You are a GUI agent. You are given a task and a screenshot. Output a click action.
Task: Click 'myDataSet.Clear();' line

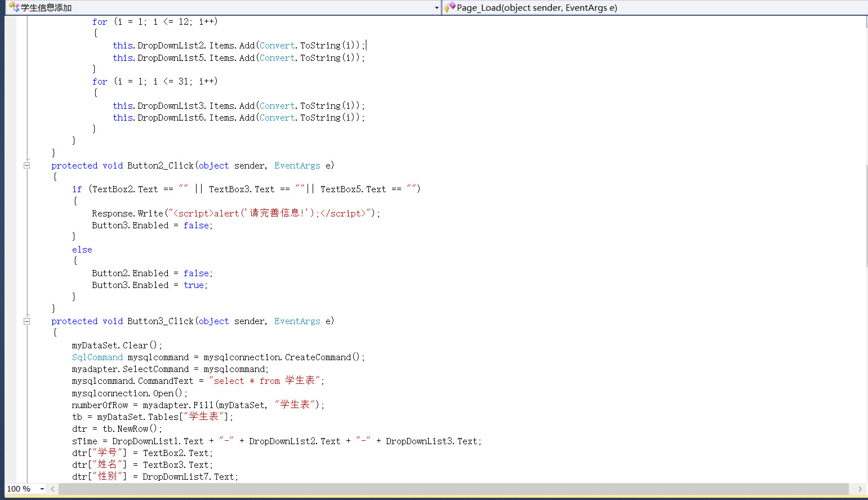[x=117, y=345]
